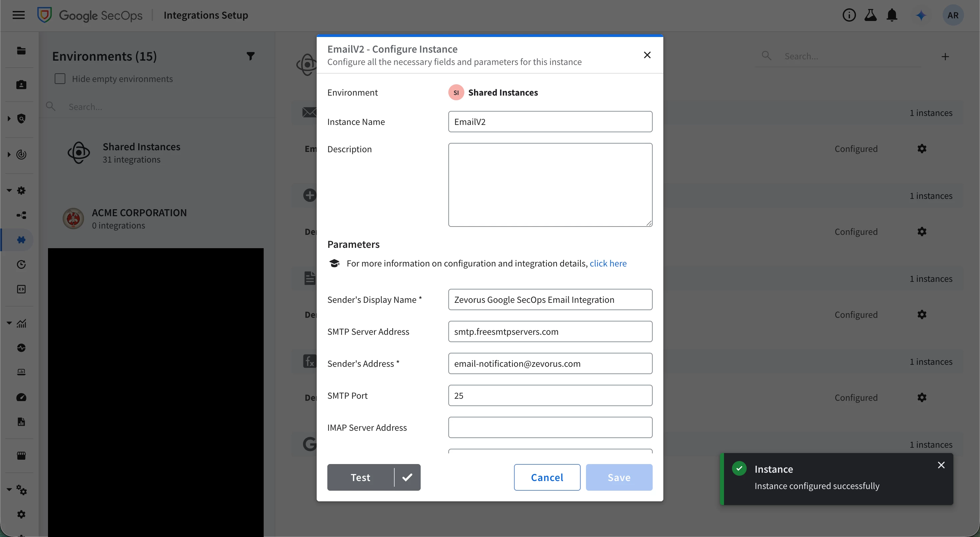Open the clock history icon in sidebar
The width and height of the screenshot is (980, 537).
tap(21, 264)
